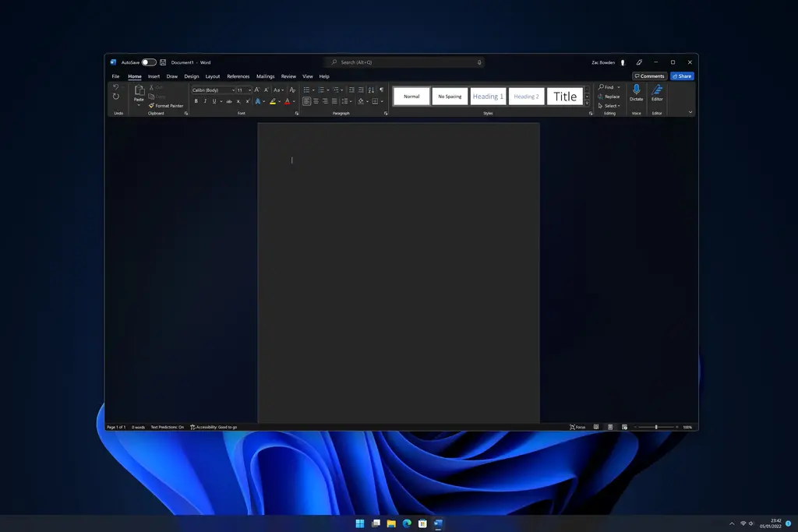798x532 pixels.
Task: Apply superscript formatting
Action: click(248, 101)
